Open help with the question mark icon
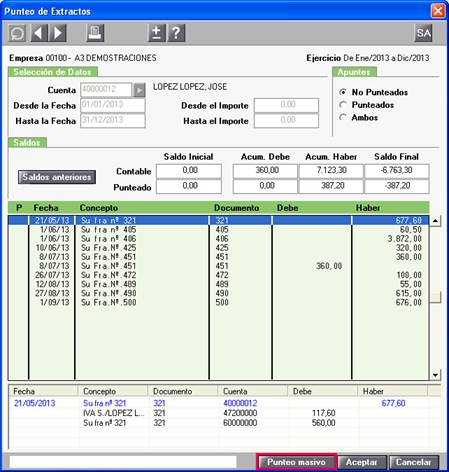Viewport: 449px width, 472px height. click(x=176, y=33)
